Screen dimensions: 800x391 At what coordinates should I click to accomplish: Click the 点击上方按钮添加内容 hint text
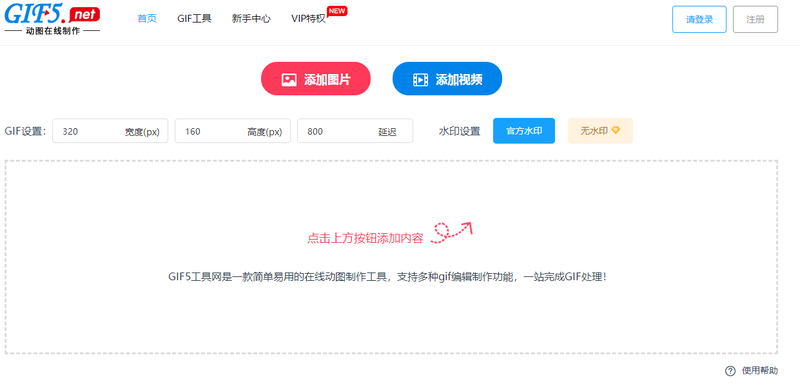tap(365, 238)
